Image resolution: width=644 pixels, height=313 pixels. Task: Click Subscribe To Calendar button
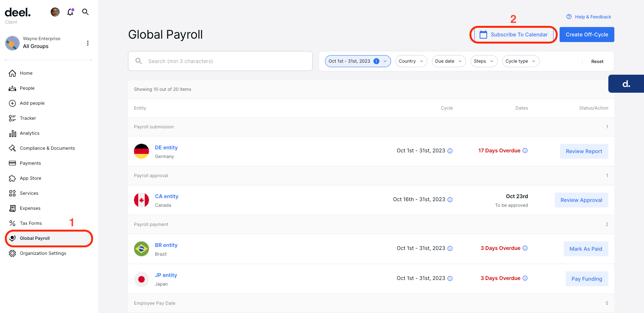514,35
